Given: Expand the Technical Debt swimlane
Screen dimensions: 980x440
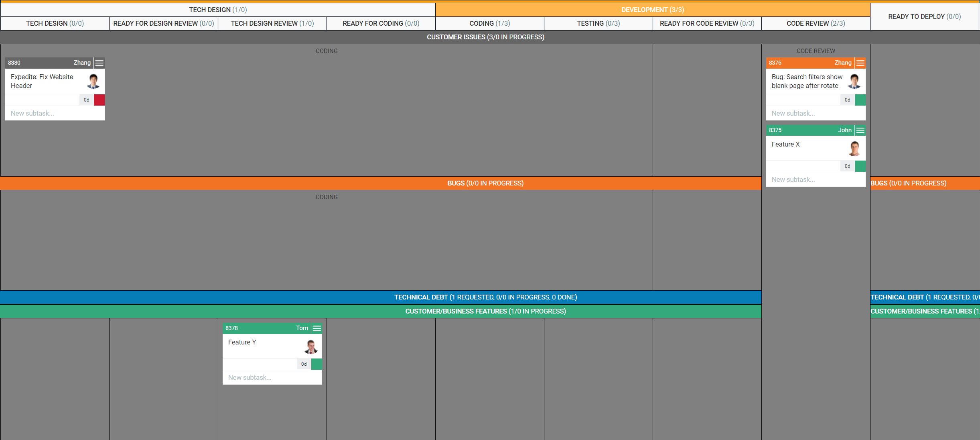Looking at the screenshot, I should (485, 297).
